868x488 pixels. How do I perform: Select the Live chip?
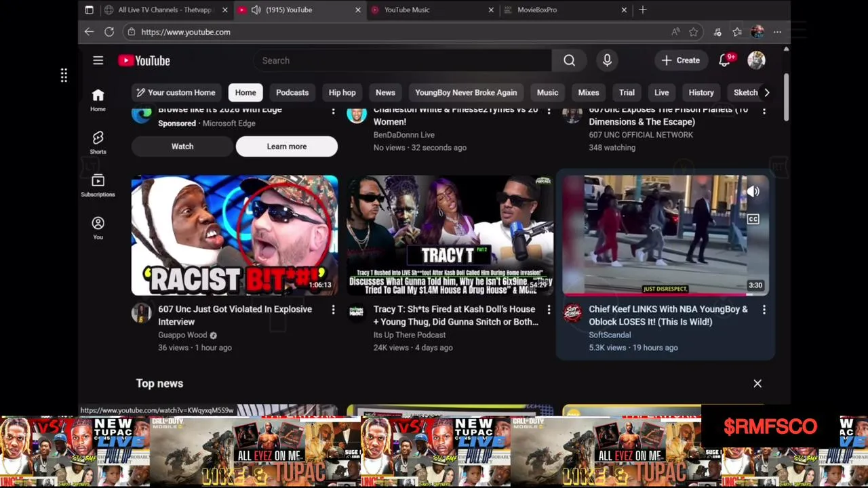point(661,92)
